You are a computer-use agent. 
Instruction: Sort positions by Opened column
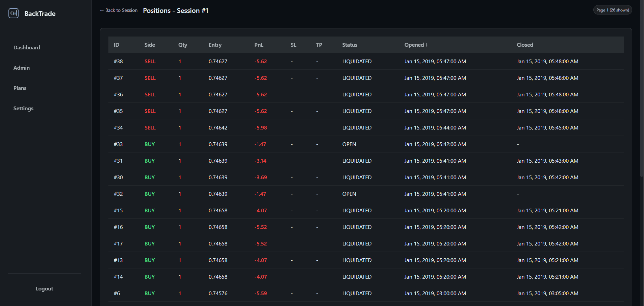(416, 45)
